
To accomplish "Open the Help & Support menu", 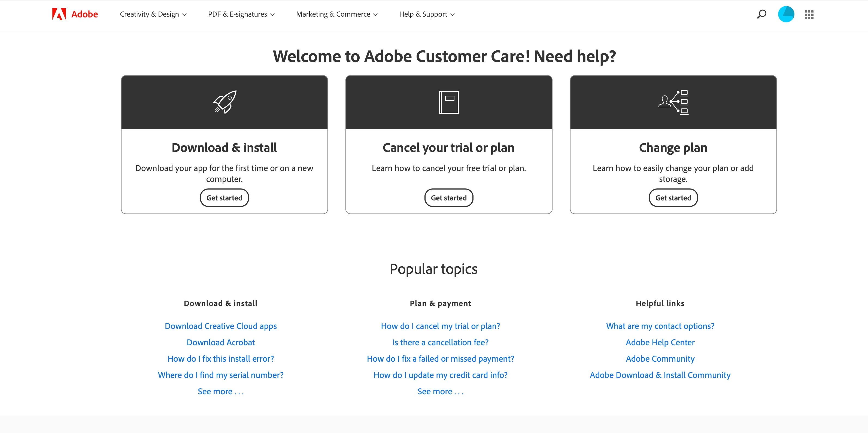I will pos(427,14).
